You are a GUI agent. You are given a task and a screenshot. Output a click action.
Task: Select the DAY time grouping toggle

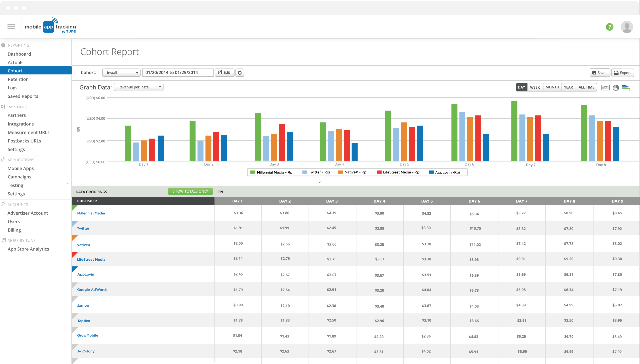(x=521, y=86)
